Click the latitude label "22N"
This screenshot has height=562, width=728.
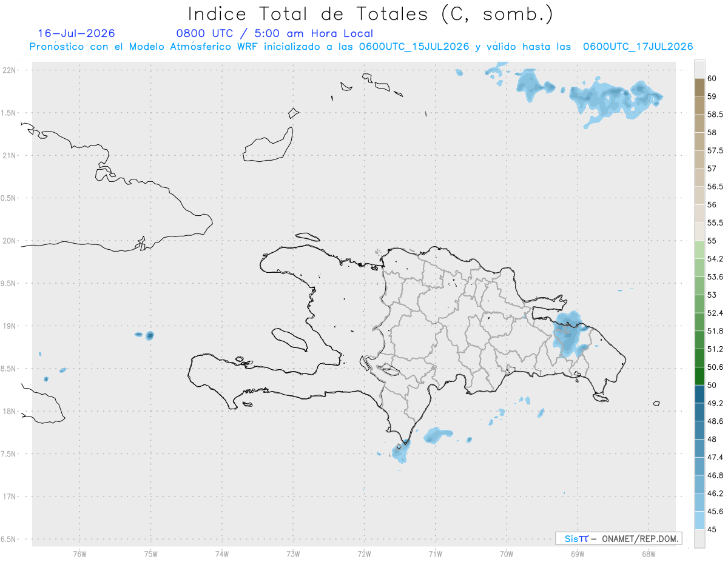[10, 70]
